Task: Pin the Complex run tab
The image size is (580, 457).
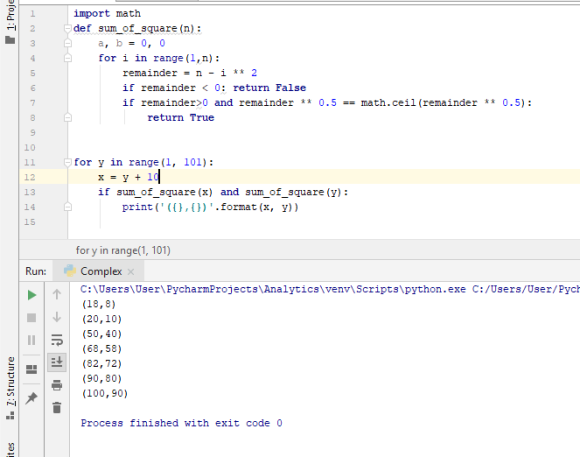Action: pyautogui.click(x=32, y=398)
